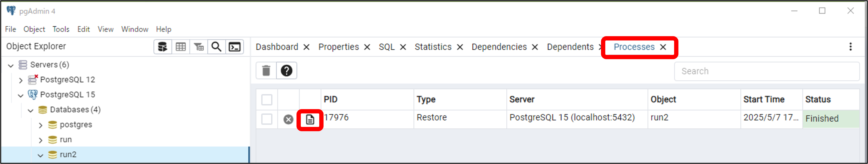
Task: Expand the postgres database node
Action: [x=41, y=125]
